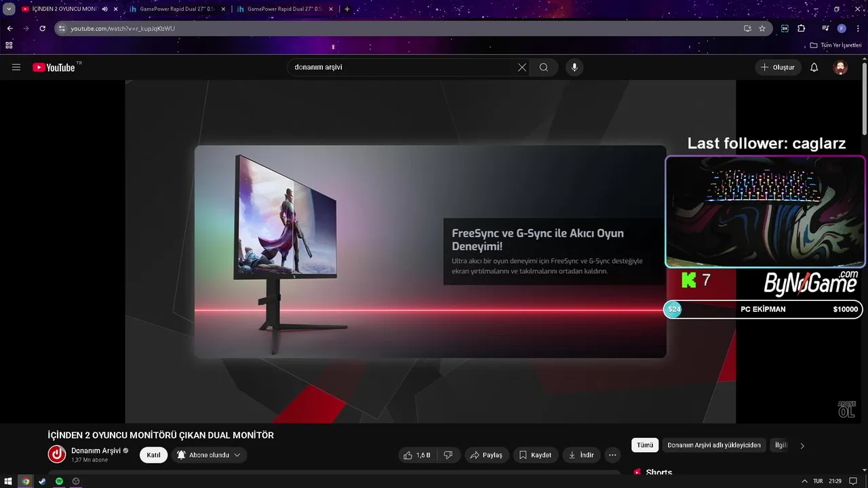Open the Chrome three-dot menu
Viewport: 868px width, 488px height.
[858, 28]
